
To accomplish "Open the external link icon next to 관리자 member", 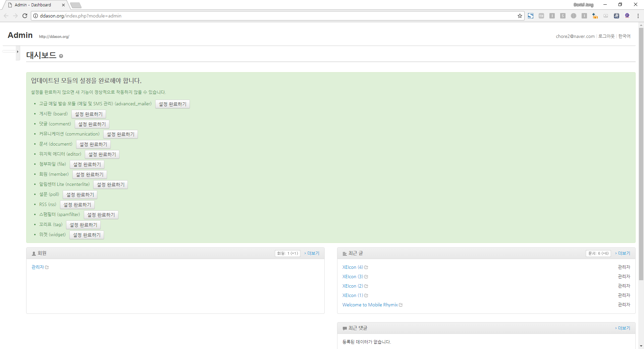I will point(47,267).
